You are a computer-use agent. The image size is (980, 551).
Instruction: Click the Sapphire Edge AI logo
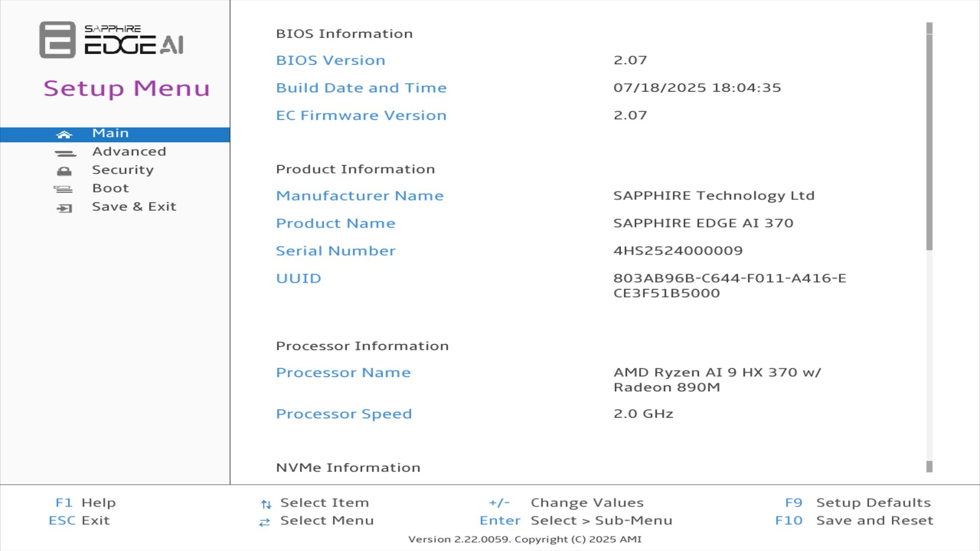coord(111,40)
